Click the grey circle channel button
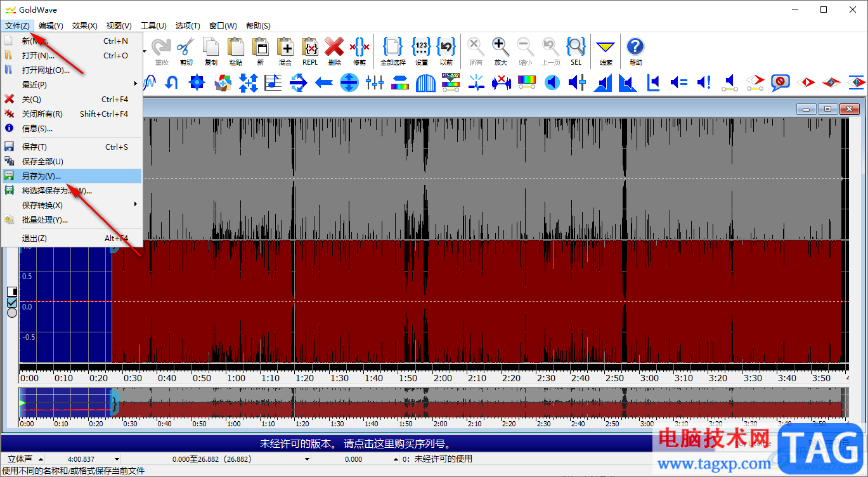Image resolution: width=868 pixels, height=477 pixels. tap(12, 313)
